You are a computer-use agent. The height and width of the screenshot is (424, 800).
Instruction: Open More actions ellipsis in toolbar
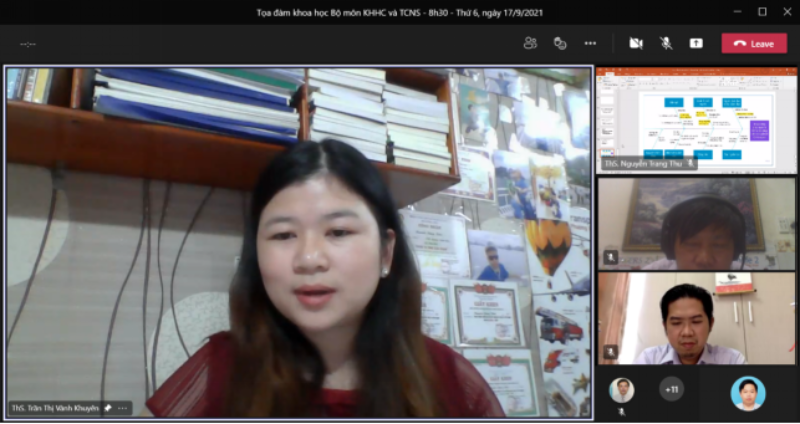(590, 43)
